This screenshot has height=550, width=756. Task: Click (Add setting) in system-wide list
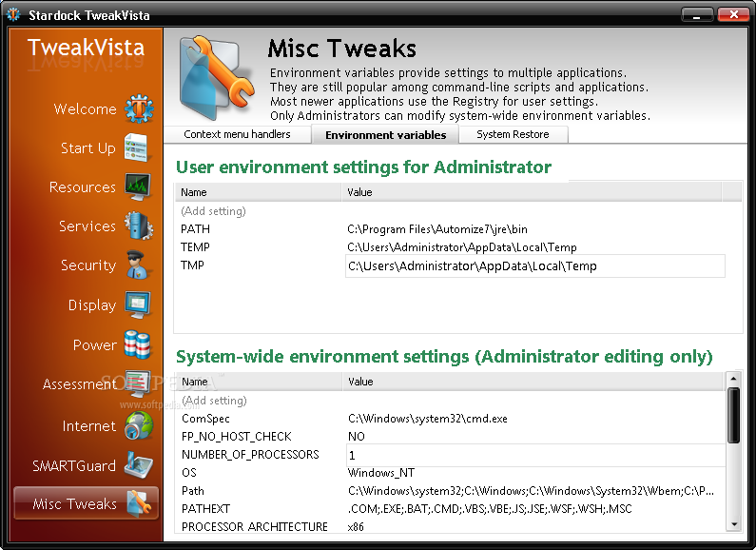coord(214,401)
